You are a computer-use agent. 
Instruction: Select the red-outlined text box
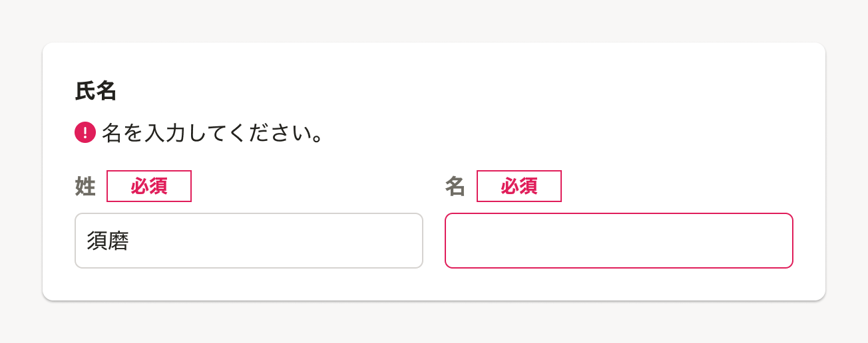point(619,241)
